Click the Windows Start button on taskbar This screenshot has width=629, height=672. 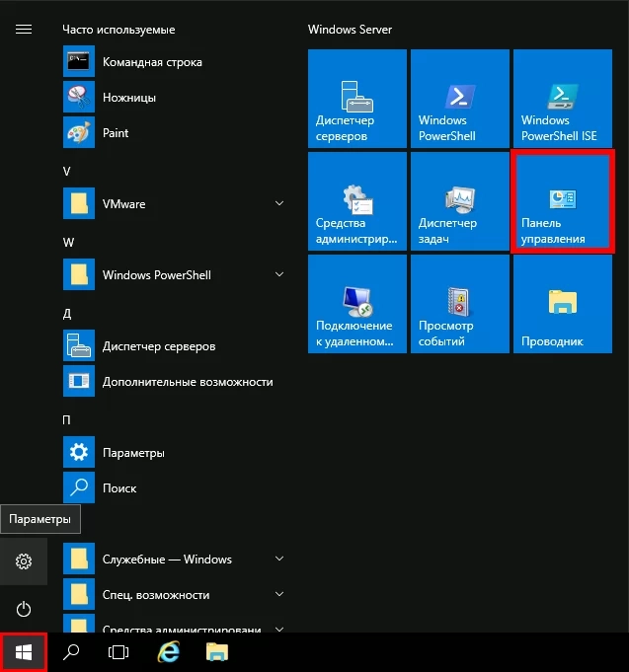(24, 652)
